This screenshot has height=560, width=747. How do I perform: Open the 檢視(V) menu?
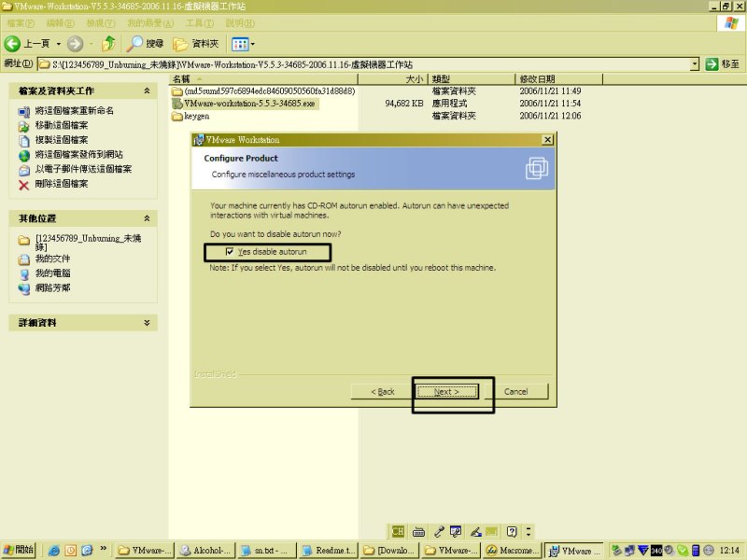[101, 22]
